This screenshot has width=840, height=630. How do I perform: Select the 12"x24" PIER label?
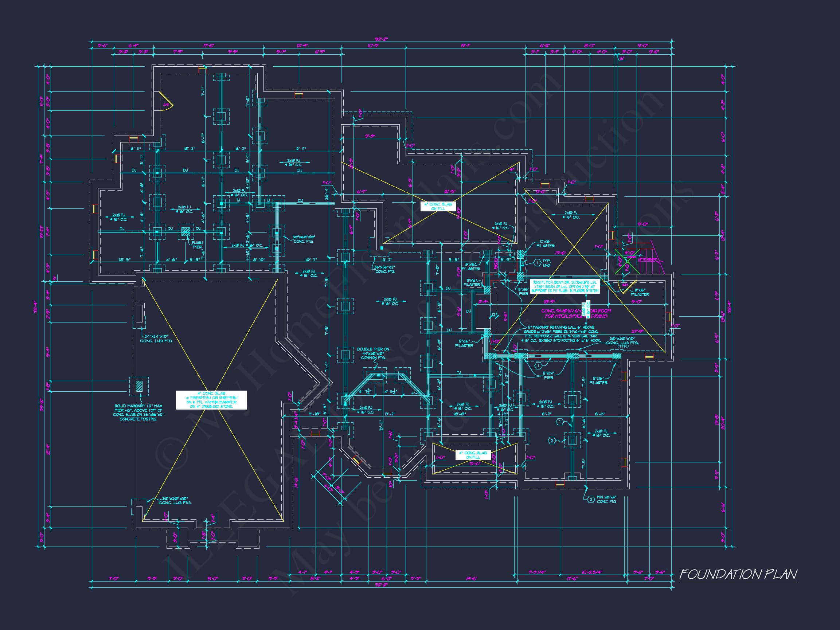coord(548,376)
